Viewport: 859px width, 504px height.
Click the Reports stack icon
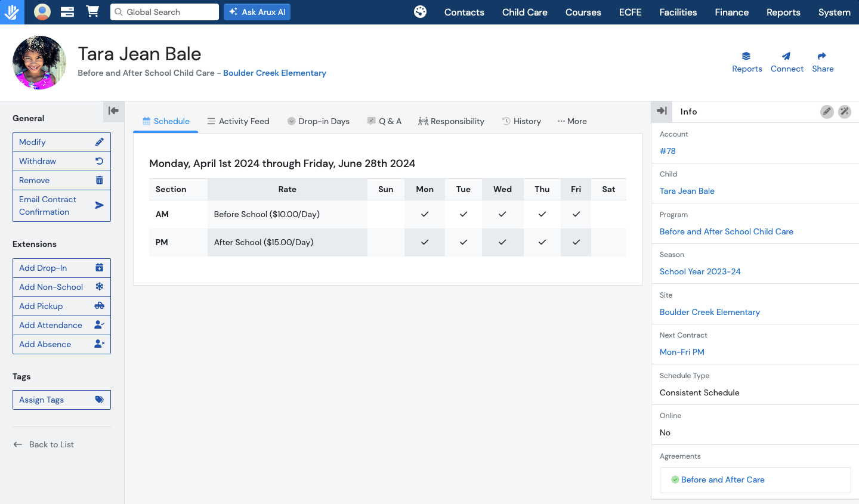click(x=746, y=57)
